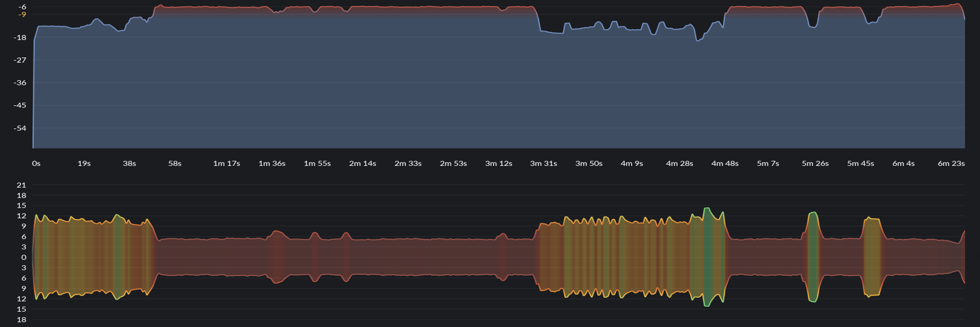980x327 pixels.
Task: Click the 15 label at top of lower axis
Action: point(22,206)
